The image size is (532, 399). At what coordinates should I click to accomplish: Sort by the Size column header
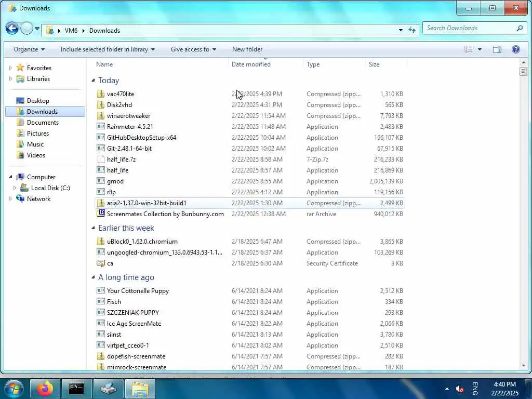click(374, 64)
